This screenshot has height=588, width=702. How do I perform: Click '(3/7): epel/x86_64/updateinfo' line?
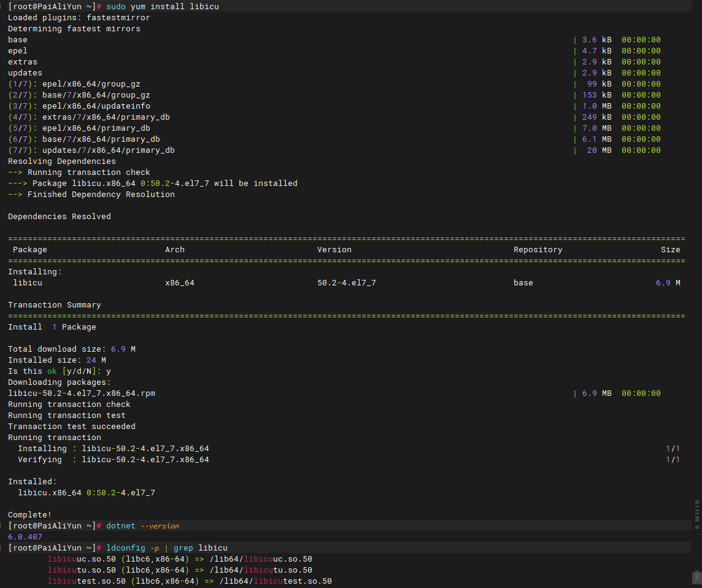(x=79, y=106)
